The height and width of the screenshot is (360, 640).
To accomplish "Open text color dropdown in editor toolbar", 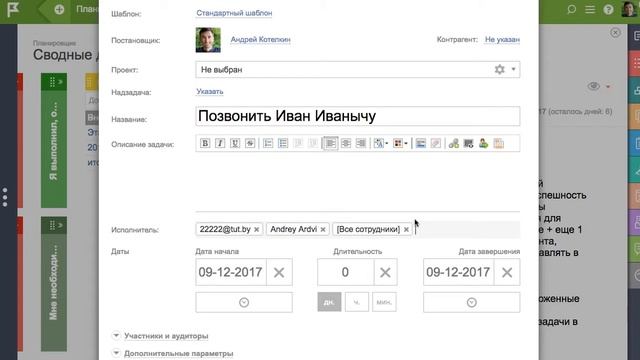I will pos(400,143).
